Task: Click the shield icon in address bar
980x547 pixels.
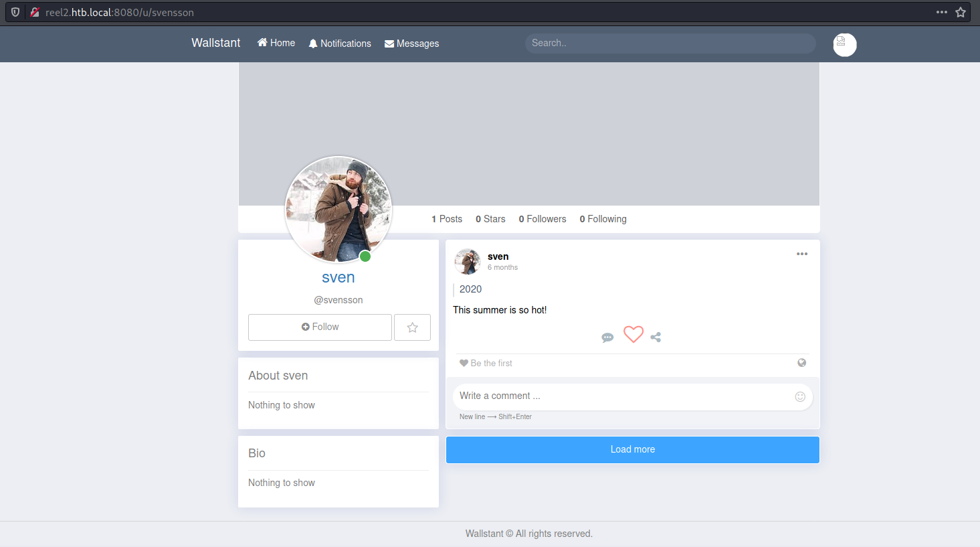Action: point(15,12)
